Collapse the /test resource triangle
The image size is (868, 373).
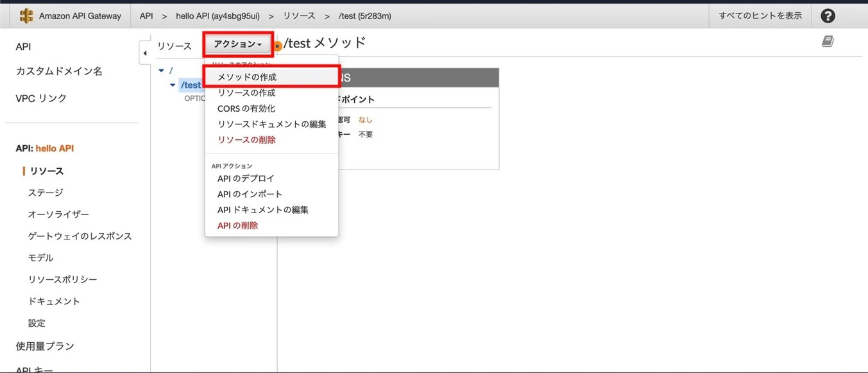click(173, 85)
